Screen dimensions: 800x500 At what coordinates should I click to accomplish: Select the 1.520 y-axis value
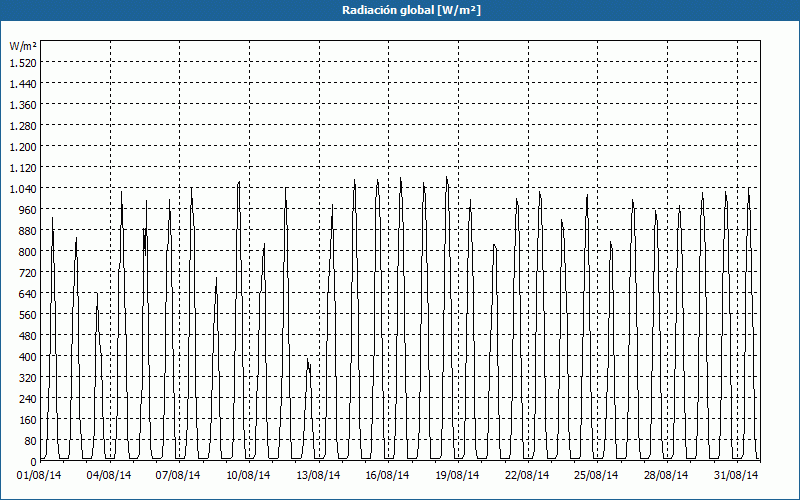pyautogui.click(x=23, y=63)
